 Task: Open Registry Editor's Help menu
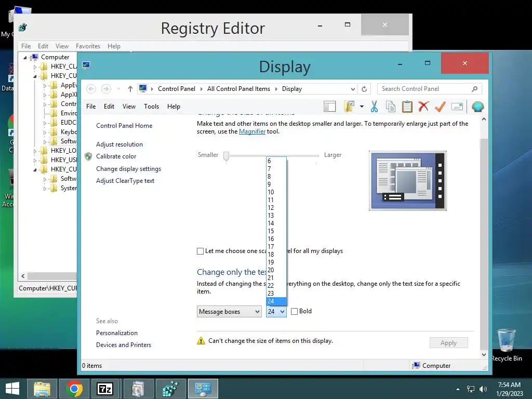(114, 46)
